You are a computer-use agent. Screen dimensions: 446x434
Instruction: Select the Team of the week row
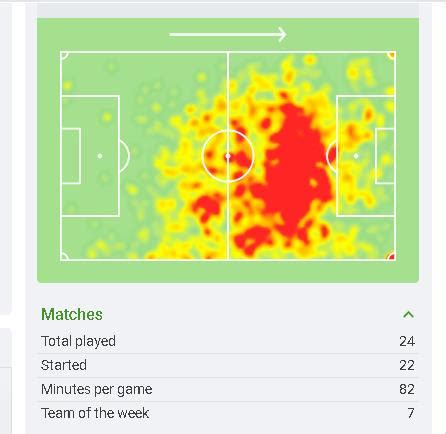(228, 413)
